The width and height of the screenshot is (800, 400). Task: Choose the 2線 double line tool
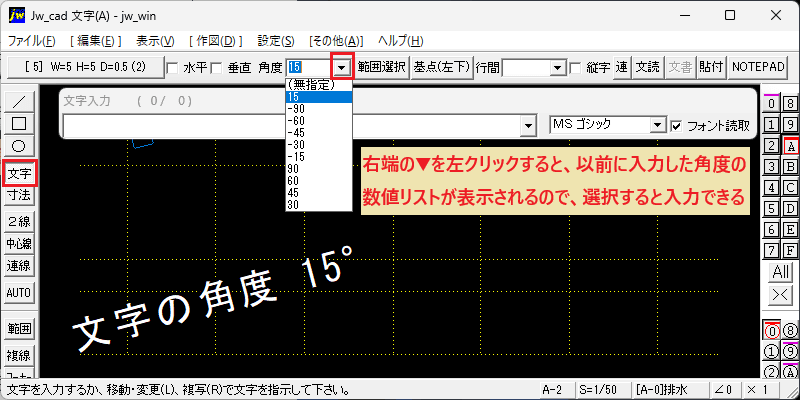point(19,221)
